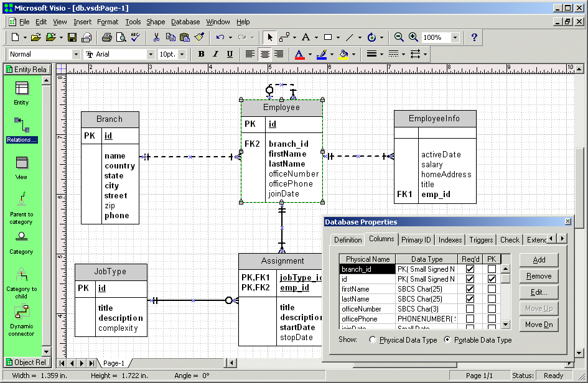Select the Pointer tool
Image resolution: width=588 pixels, height=383 pixels.
pos(269,37)
